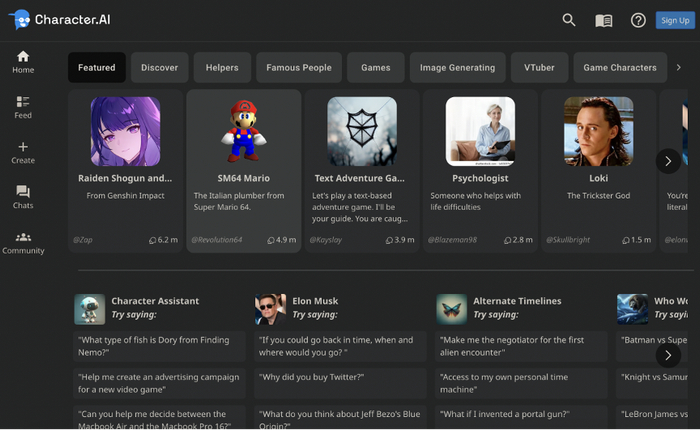700x430 pixels.
Task: Open Community in the sidebar
Action: 23,243
